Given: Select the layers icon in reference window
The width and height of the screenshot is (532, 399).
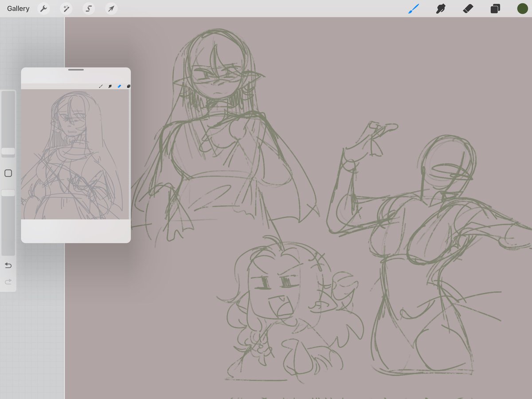Looking at the screenshot, I should click(x=128, y=86).
